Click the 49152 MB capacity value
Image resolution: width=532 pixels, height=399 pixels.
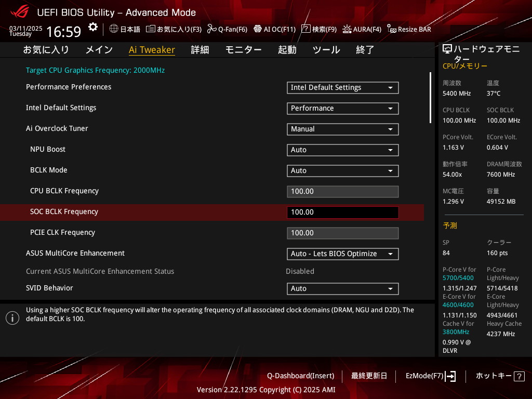coord(501,202)
